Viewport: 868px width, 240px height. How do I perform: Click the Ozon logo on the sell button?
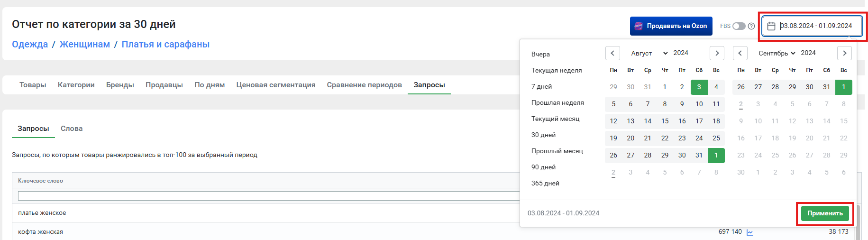(x=639, y=26)
